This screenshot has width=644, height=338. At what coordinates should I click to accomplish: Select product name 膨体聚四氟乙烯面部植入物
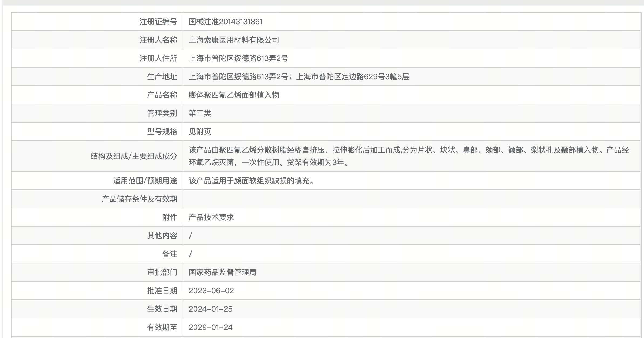pyautogui.click(x=234, y=95)
